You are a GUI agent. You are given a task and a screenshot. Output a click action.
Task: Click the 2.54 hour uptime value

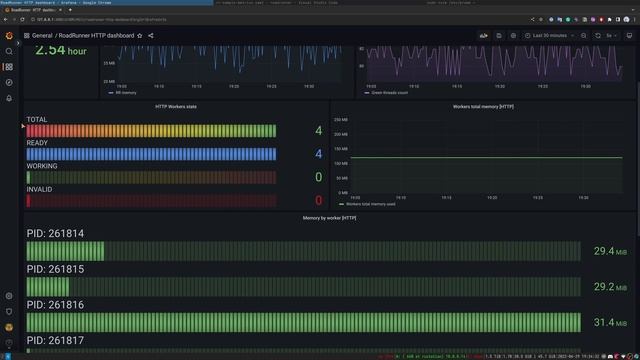tap(61, 51)
